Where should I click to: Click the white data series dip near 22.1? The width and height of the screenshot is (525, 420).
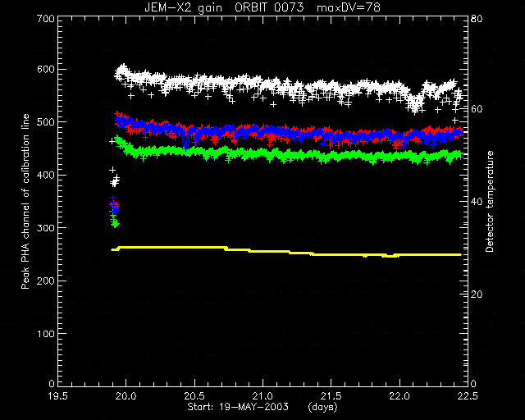(x=415, y=103)
